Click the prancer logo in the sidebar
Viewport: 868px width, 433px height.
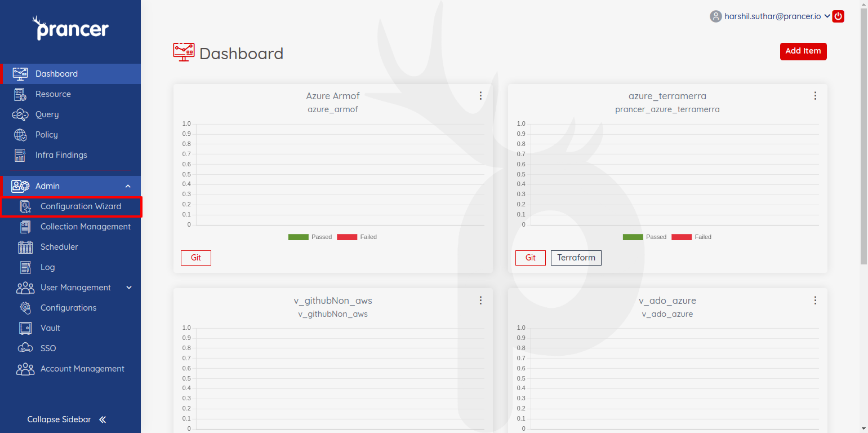click(x=70, y=28)
